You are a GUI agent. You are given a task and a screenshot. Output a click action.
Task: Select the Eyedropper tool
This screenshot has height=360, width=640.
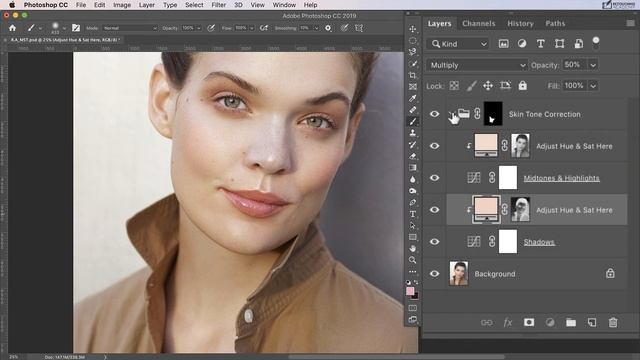tap(413, 98)
